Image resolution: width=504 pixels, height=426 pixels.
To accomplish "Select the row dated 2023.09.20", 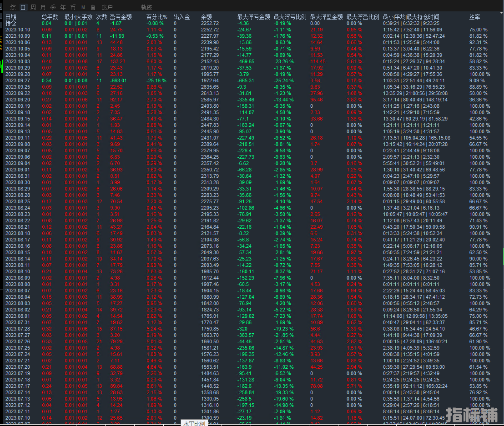I will [252, 100].
